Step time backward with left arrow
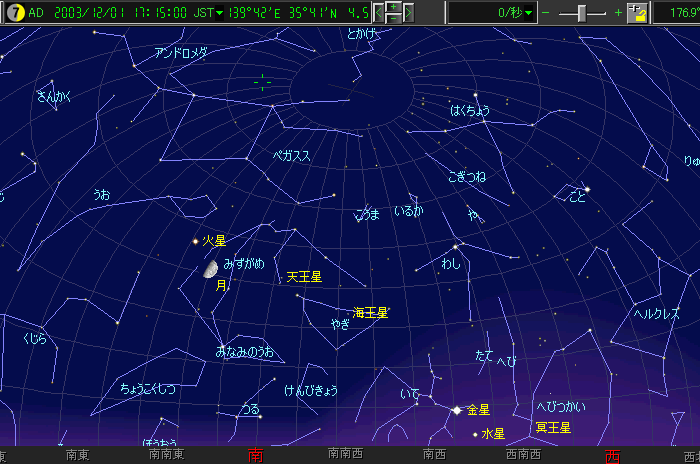This screenshot has width=700, height=464. 379,13
